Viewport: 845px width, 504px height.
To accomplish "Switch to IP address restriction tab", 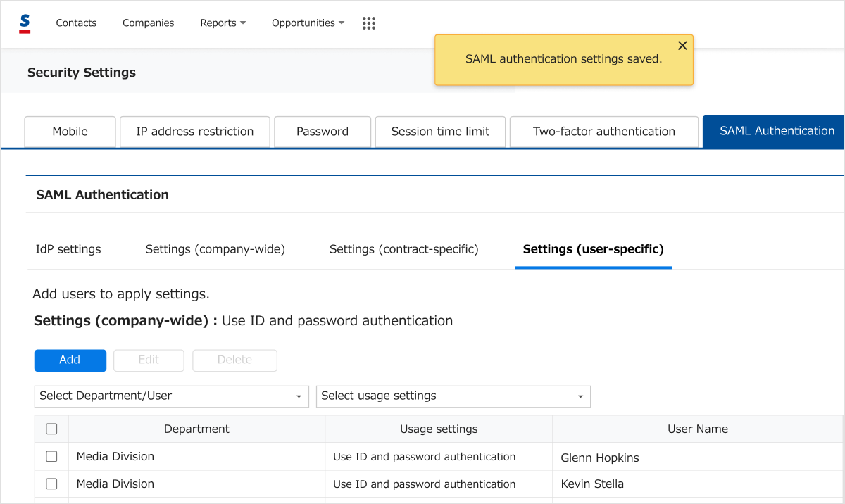I will pyautogui.click(x=195, y=132).
